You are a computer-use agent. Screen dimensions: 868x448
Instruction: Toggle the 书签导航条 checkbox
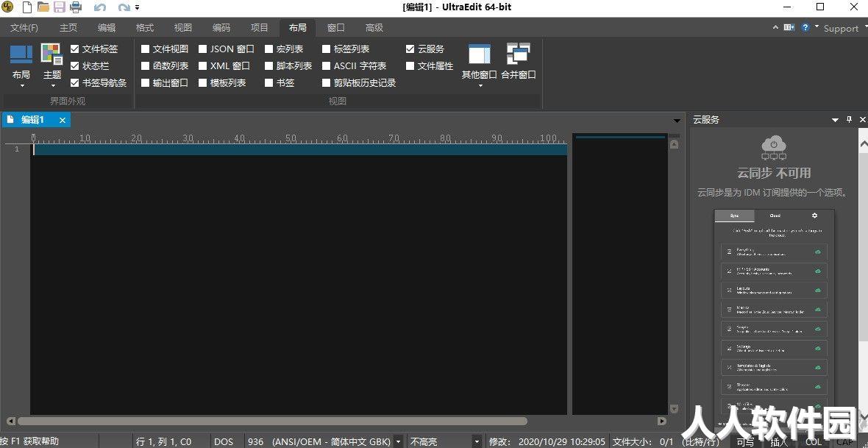click(75, 83)
